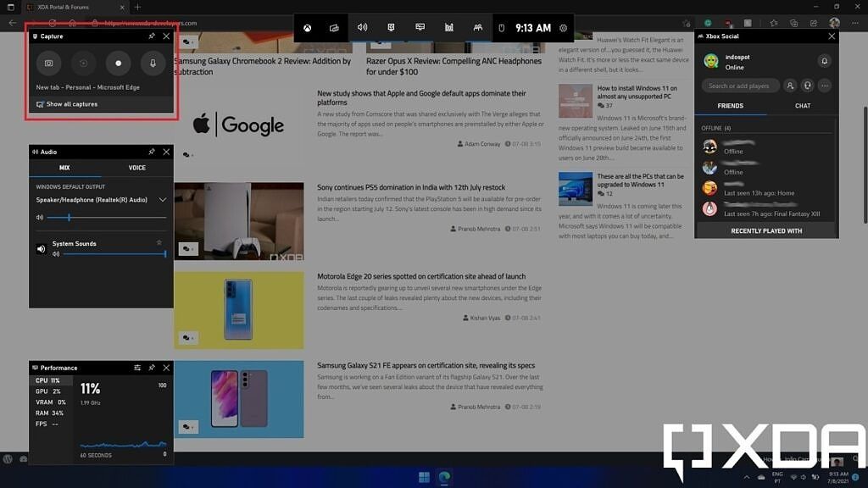Toggle the FPS metric in Performance panel
Screen dimensions: 868x488
click(x=42, y=424)
